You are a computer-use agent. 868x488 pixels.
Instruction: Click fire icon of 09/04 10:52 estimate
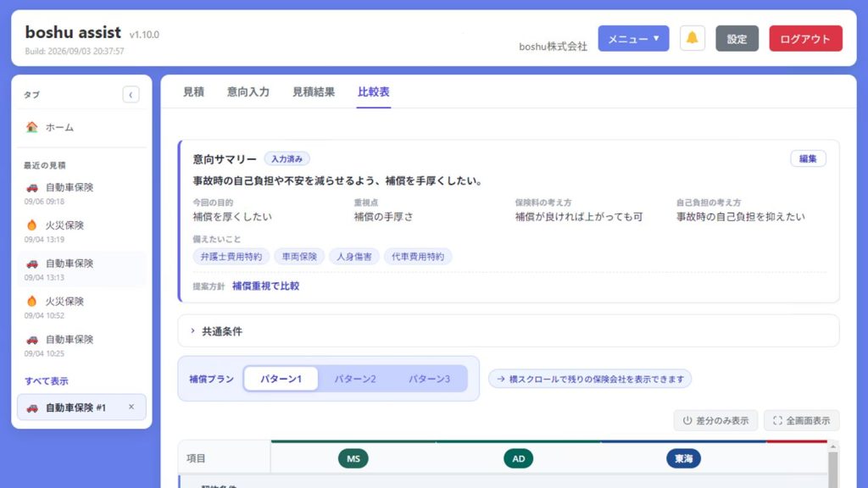coord(32,301)
